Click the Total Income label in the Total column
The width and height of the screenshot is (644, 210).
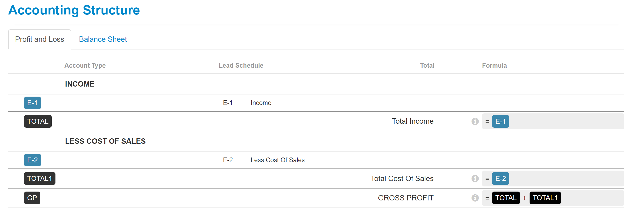413,121
